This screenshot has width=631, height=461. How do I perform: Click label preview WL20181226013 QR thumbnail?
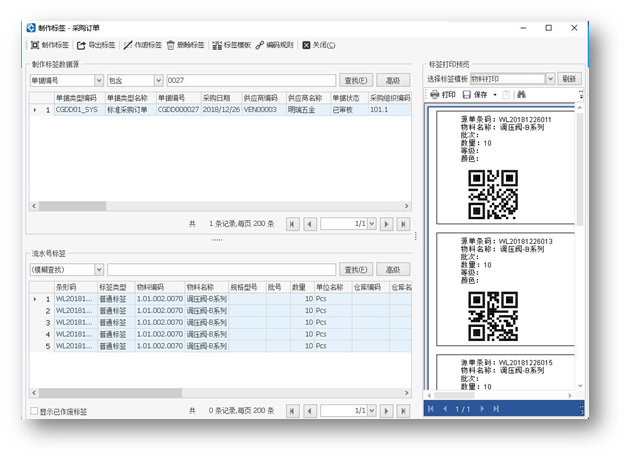click(x=493, y=317)
